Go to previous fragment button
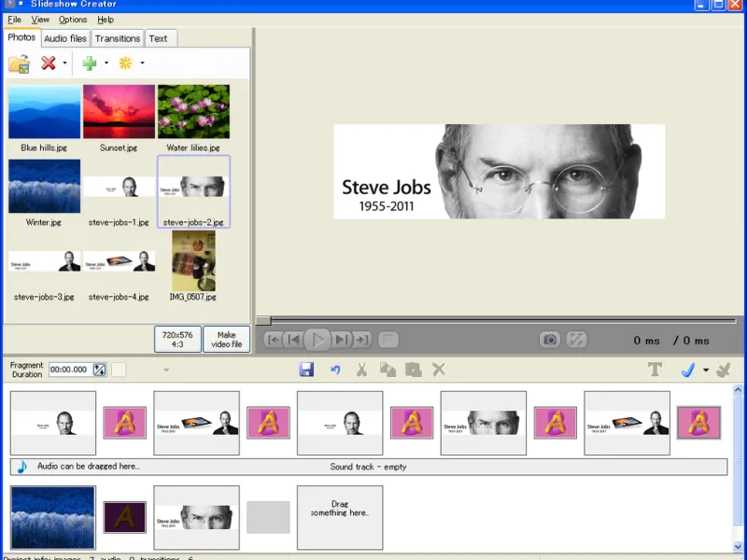This screenshot has height=560, width=747. click(294, 340)
